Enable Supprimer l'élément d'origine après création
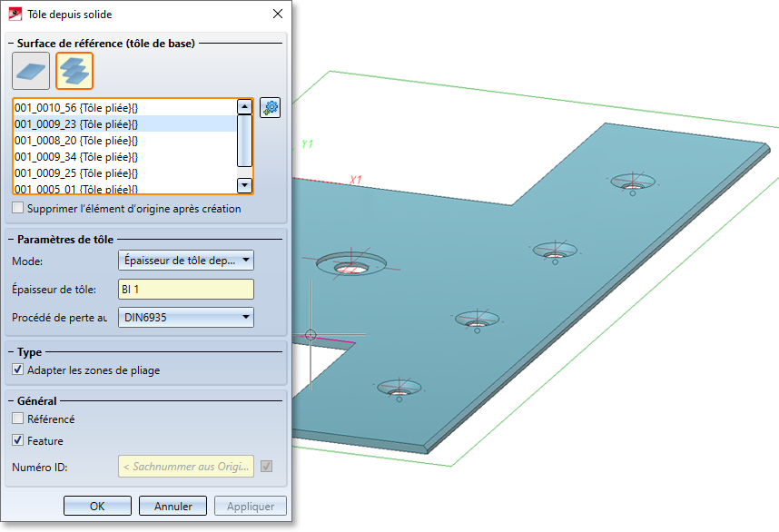Viewport: 779px width, 532px height. pos(18,208)
